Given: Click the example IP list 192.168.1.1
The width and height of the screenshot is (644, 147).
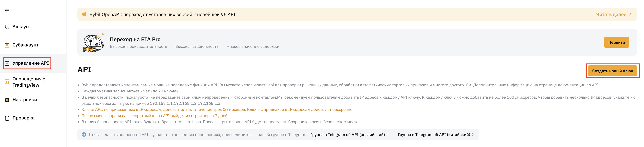Looking at the screenshot, I should (x=185, y=103).
